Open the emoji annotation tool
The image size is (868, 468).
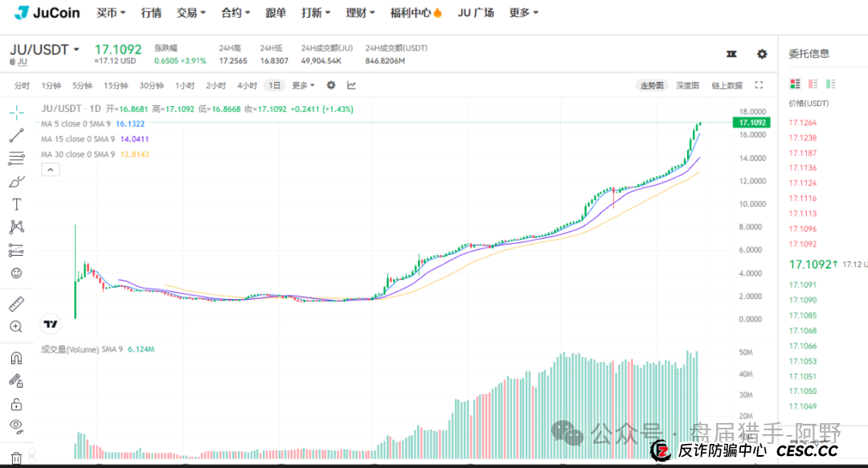point(18,273)
